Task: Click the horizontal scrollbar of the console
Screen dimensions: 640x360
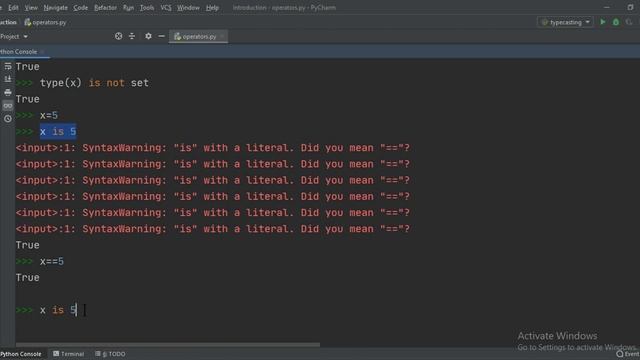Action: pos(168,344)
